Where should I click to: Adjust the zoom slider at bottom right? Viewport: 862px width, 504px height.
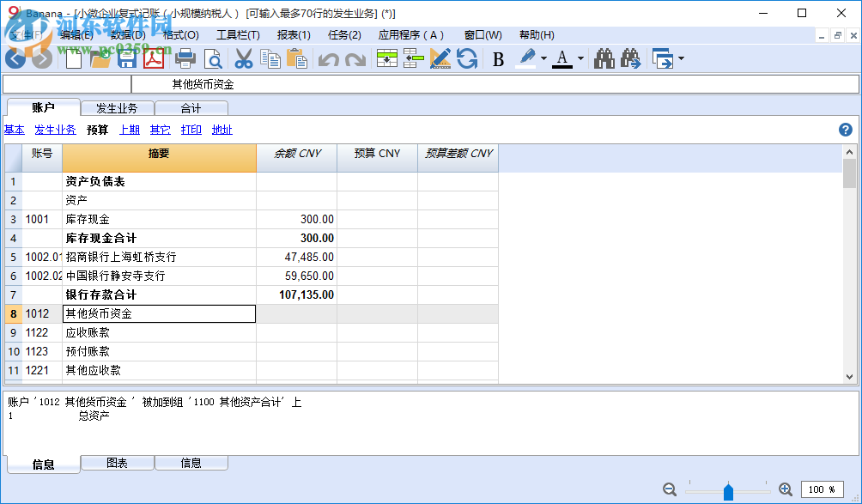click(728, 489)
